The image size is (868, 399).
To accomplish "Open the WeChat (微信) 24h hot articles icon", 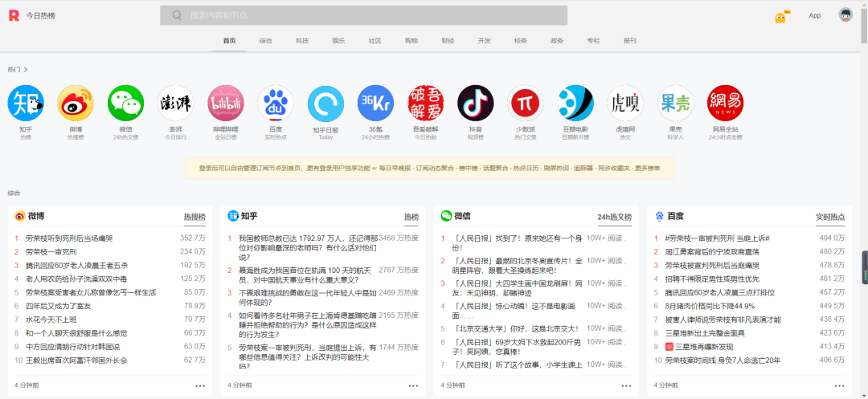I will 125,103.
